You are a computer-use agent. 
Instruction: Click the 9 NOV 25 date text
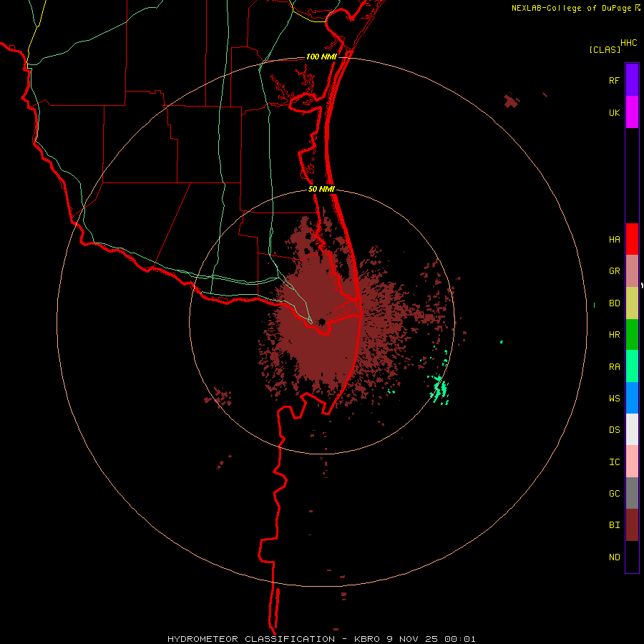pyautogui.click(x=412, y=639)
